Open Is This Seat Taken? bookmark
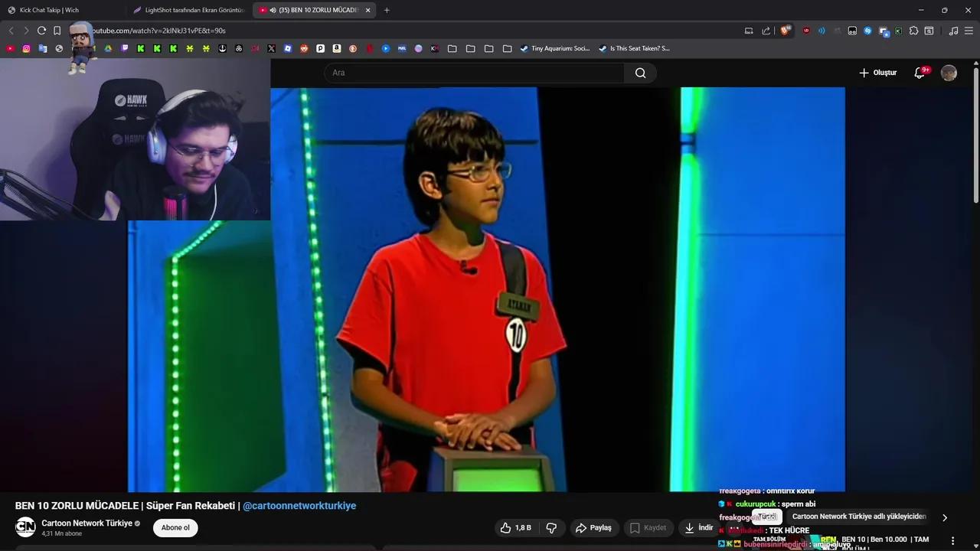This screenshot has height=551, width=980. (x=634, y=48)
